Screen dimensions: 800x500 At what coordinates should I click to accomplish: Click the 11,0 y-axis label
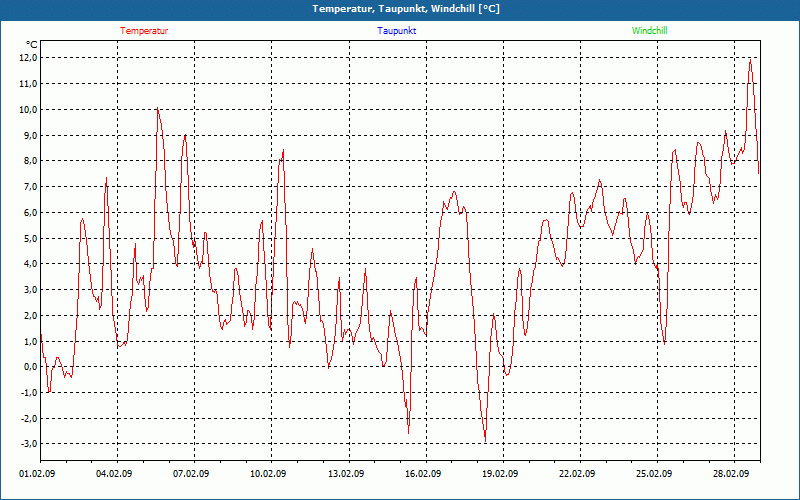pyautogui.click(x=28, y=84)
